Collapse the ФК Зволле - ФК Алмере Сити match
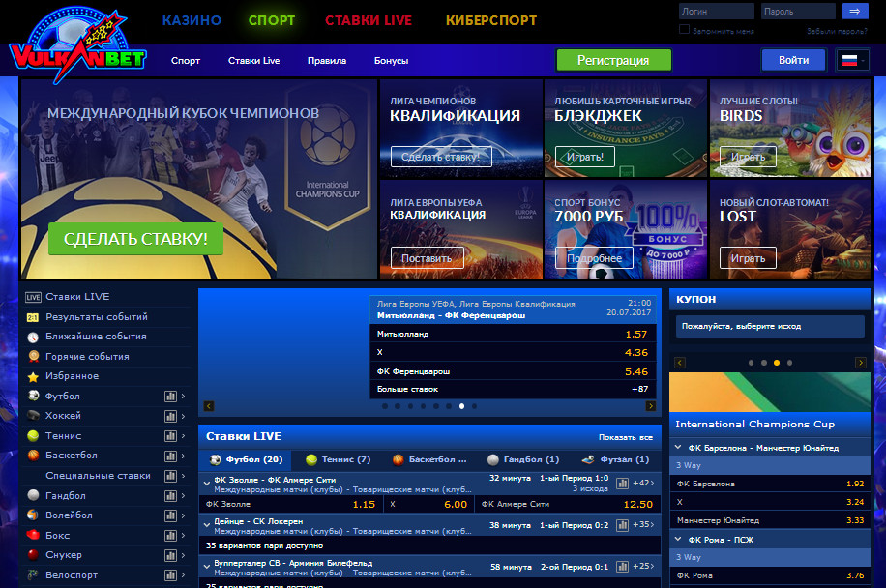 click(207, 484)
